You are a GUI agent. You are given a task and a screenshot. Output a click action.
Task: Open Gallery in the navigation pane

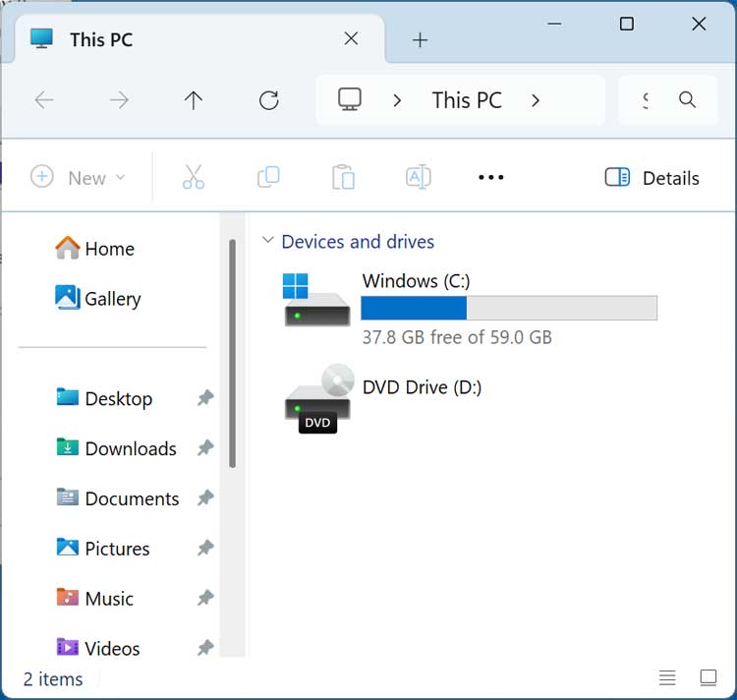[97, 298]
